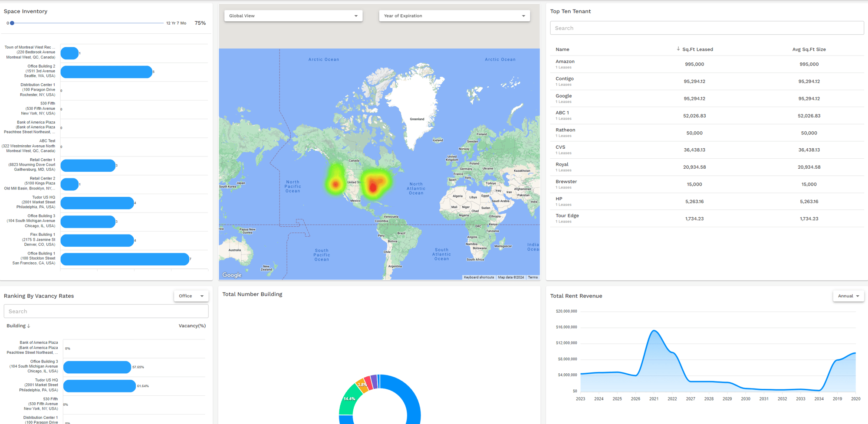Image resolution: width=868 pixels, height=424 pixels.
Task: Select the Ratheon tenant row
Action: click(x=707, y=133)
